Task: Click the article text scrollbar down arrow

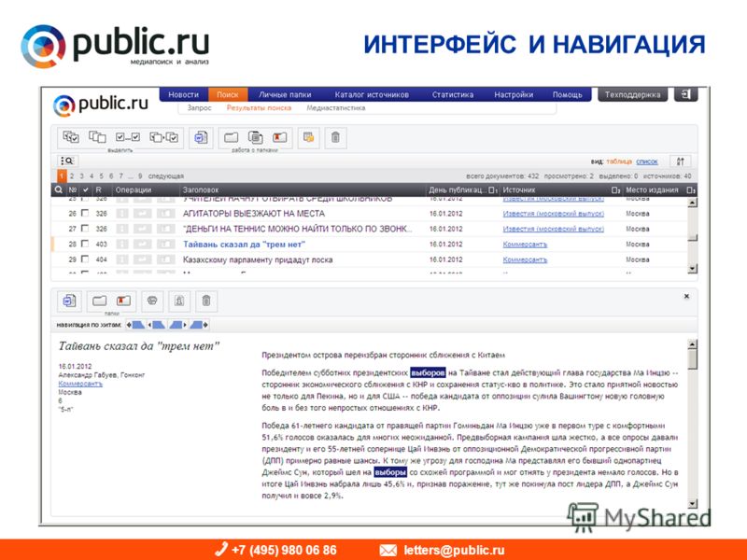Action: (x=693, y=504)
